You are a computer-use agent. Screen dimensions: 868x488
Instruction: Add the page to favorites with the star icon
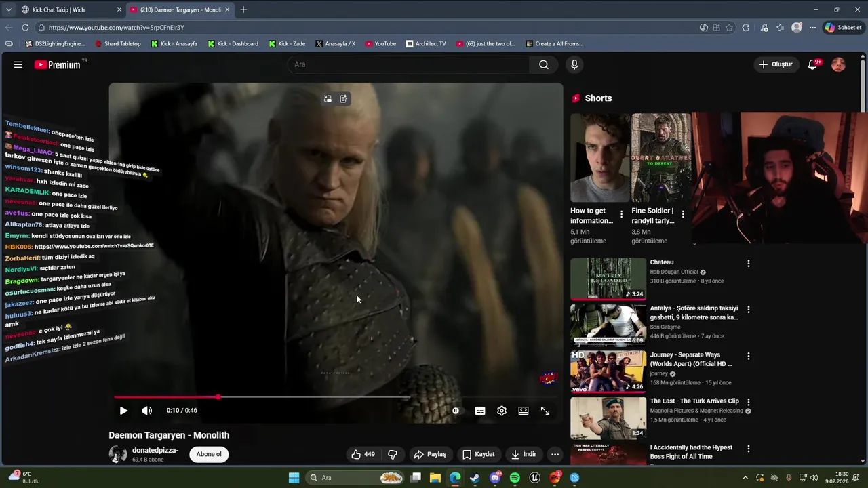[x=730, y=28]
